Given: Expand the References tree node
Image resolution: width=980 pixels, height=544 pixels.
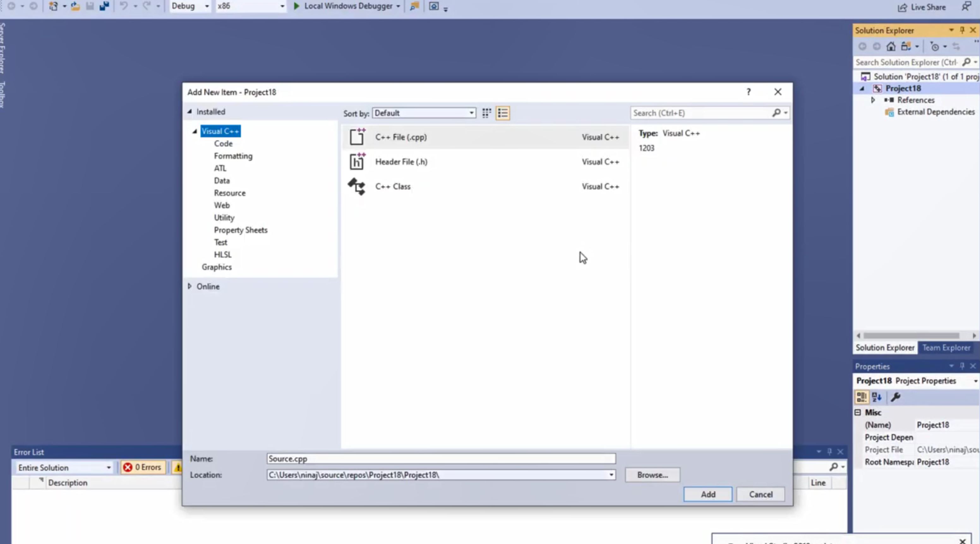Looking at the screenshot, I should (x=873, y=100).
